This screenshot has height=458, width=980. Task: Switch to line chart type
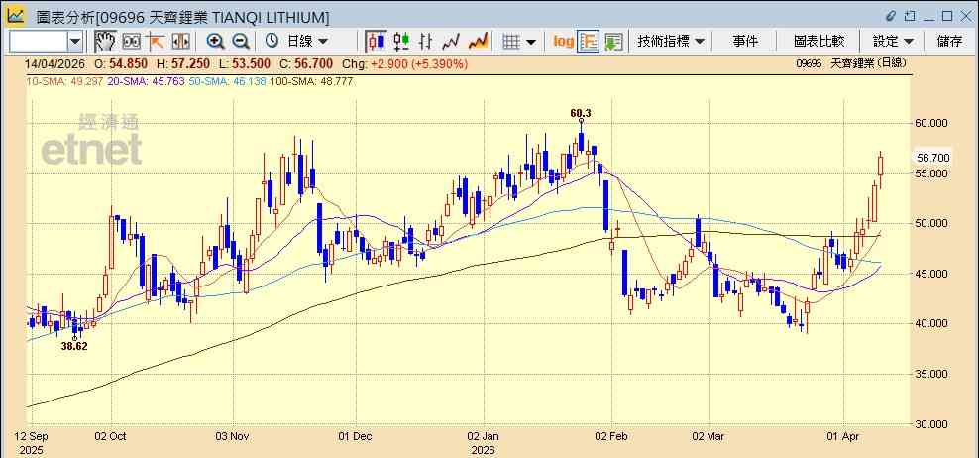pyautogui.click(x=451, y=42)
